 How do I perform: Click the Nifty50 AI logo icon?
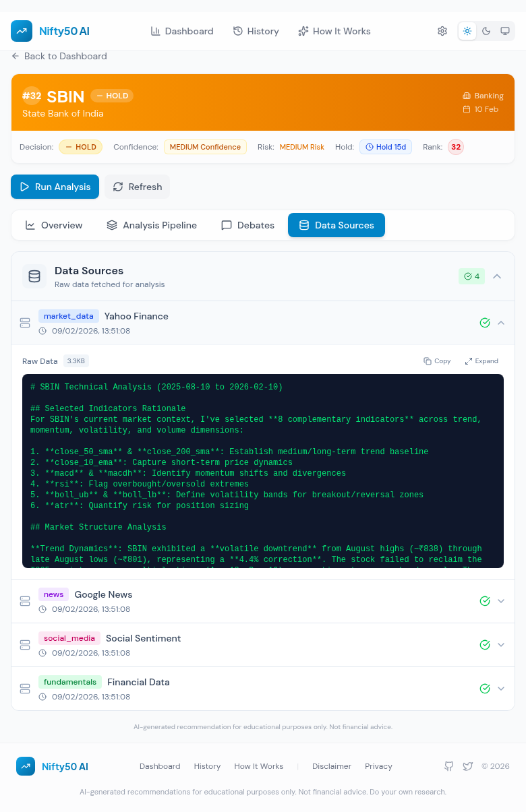click(x=22, y=31)
